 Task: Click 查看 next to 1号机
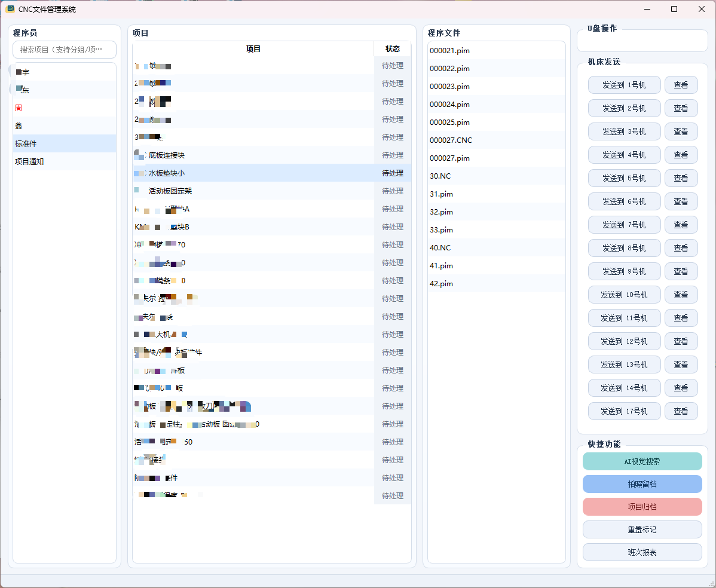point(681,85)
